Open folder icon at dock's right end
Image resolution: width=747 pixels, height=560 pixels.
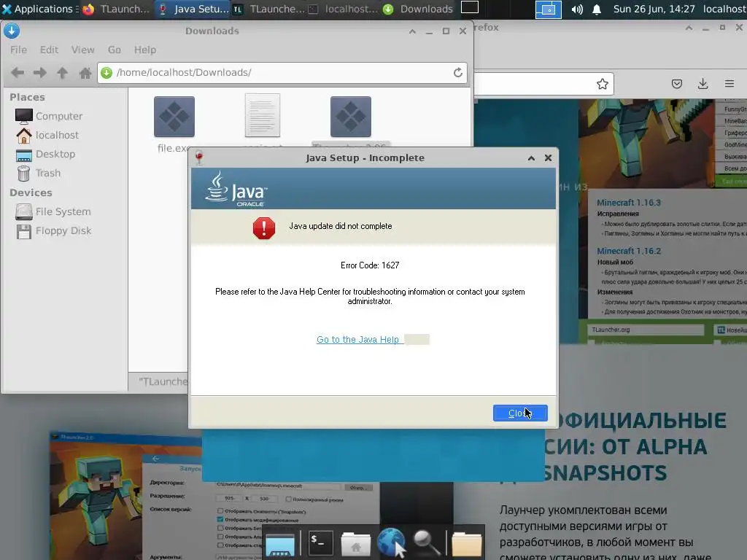pyautogui.click(x=466, y=543)
